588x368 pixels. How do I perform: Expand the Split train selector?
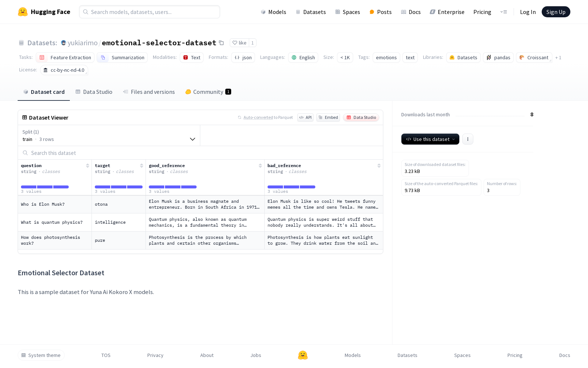coord(109,135)
